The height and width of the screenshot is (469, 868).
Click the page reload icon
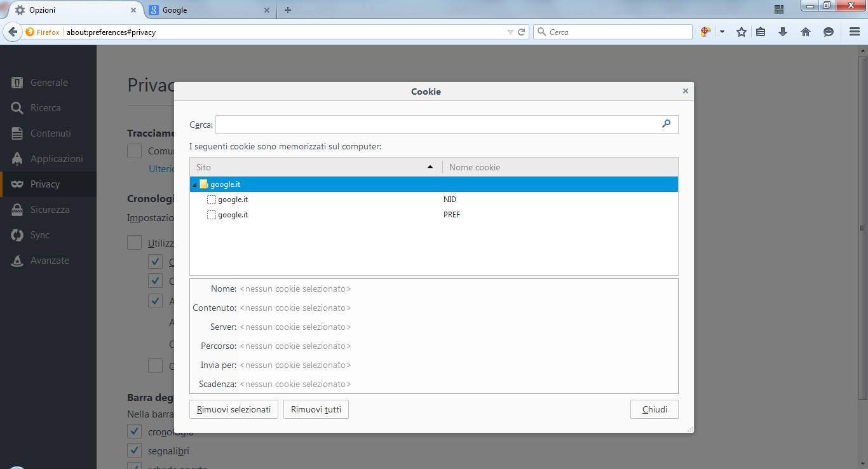coord(522,31)
